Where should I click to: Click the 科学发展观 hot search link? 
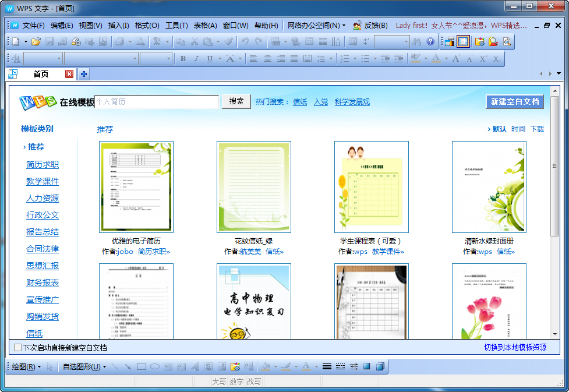pyautogui.click(x=352, y=102)
